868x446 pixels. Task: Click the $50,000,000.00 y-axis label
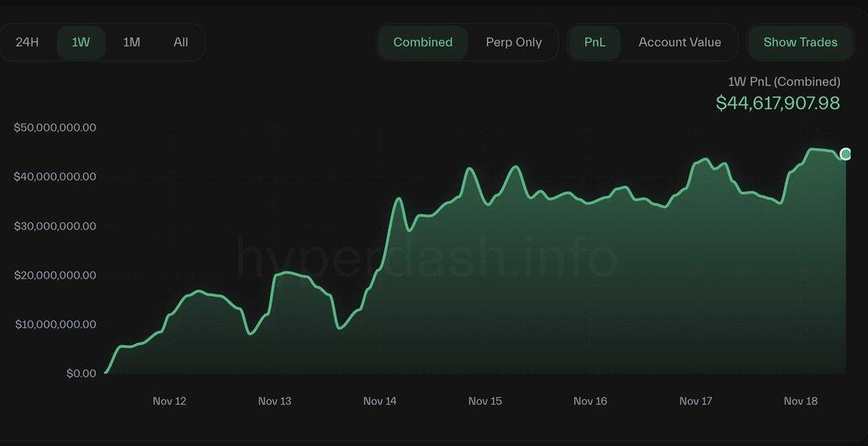pos(55,128)
